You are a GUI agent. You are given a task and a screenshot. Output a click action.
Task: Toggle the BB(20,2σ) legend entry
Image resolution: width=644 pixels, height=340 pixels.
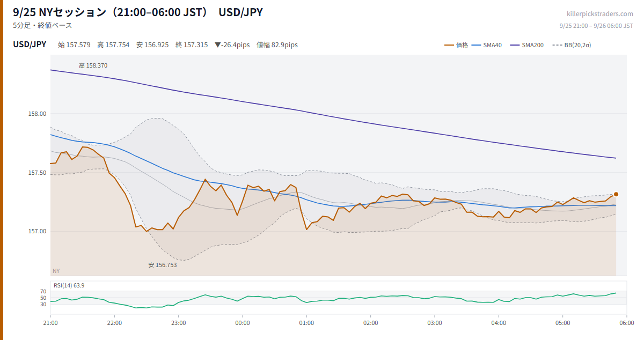(571, 45)
